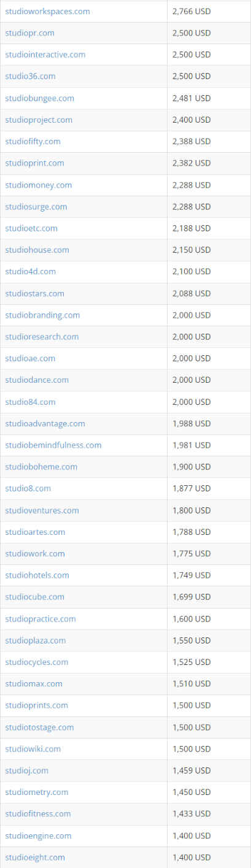Open the studioworkspaces.com link
The width and height of the screenshot is (251, 868).
tap(47, 11)
